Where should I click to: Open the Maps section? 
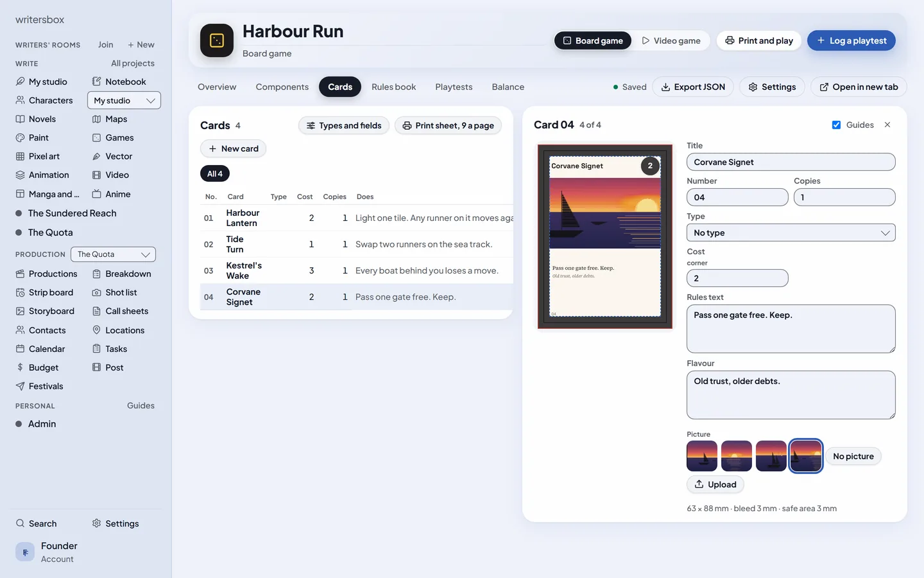click(110, 119)
